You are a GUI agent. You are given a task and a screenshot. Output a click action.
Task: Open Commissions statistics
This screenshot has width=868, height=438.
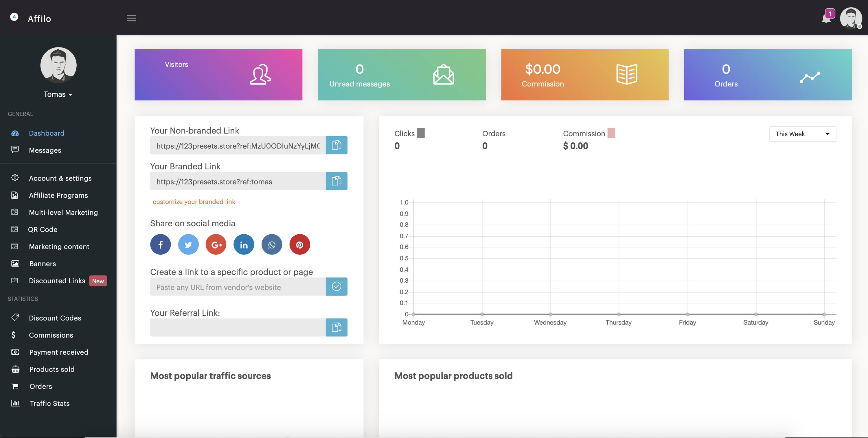click(51, 335)
